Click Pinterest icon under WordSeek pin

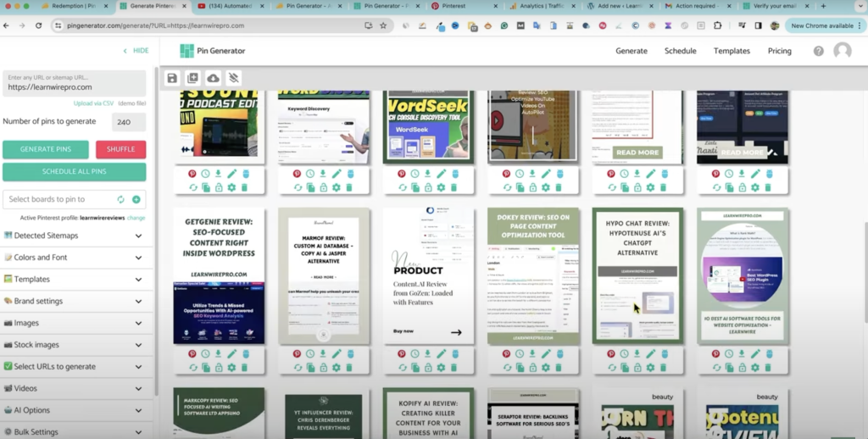point(401,174)
